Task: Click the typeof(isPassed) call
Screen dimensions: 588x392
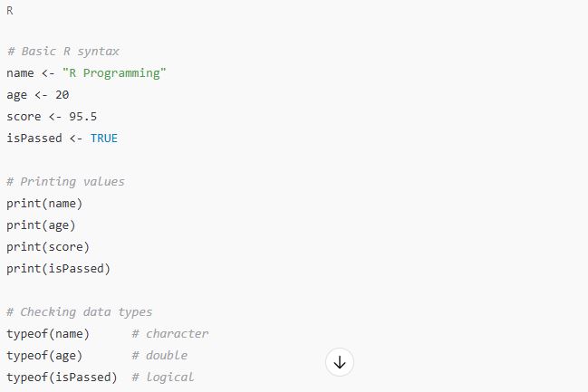Action: (x=62, y=378)
